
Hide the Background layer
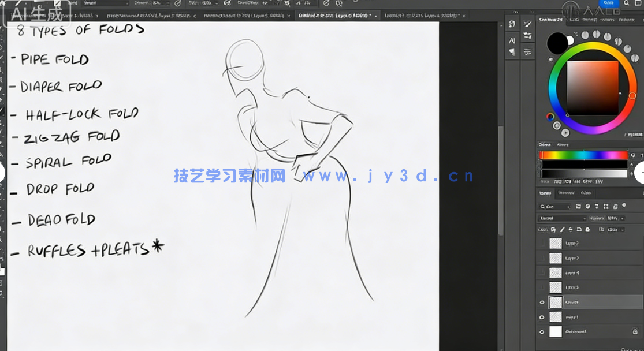542,331
